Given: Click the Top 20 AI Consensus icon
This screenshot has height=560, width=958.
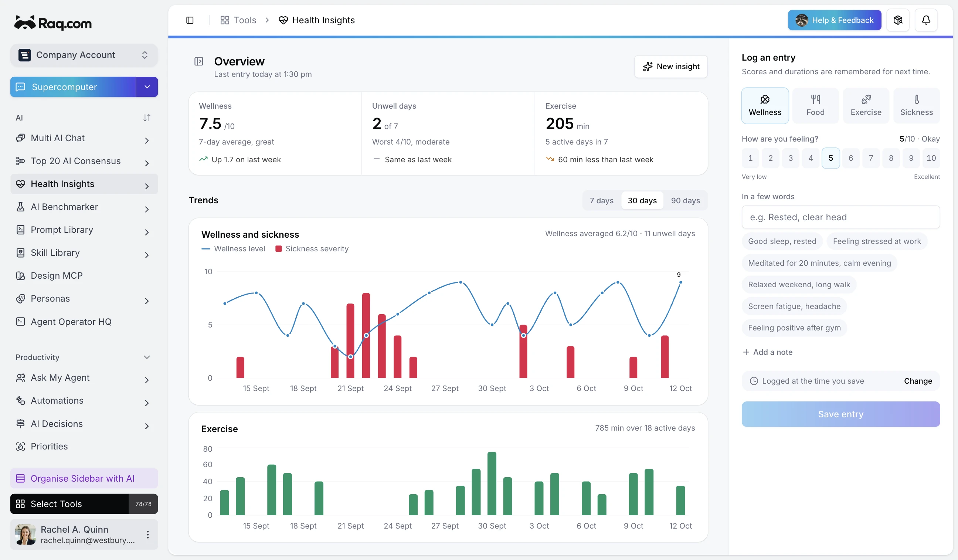Looking at the screenshot, I should [21, 161].
